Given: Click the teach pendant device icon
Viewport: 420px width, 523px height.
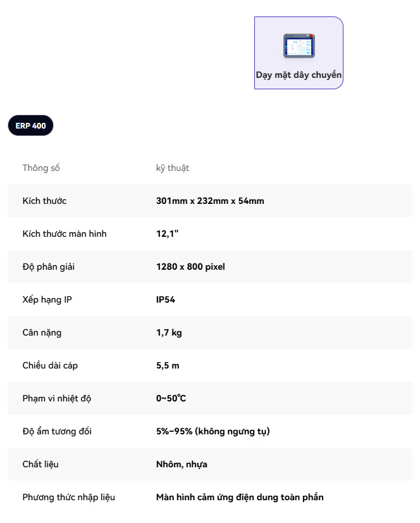Looking at the screenshot, I should click(x=299, y=46).
